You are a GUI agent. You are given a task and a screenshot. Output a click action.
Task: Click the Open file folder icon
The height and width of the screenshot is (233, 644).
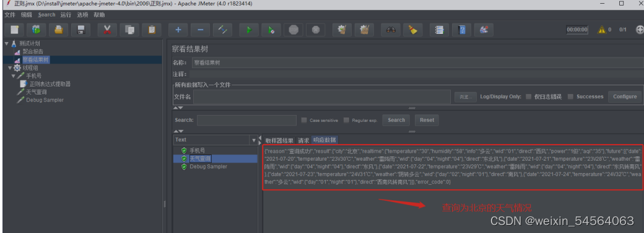coord(59,30)
